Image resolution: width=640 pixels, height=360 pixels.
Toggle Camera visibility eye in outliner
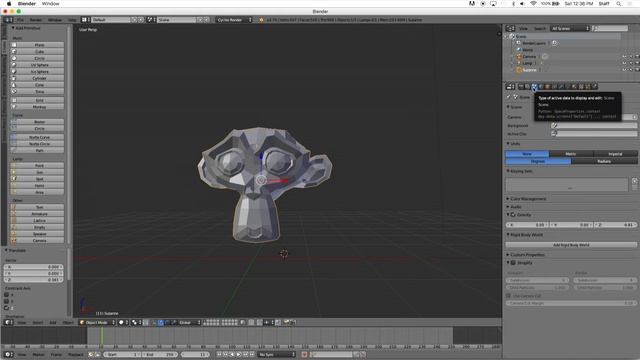coord(624,57)
